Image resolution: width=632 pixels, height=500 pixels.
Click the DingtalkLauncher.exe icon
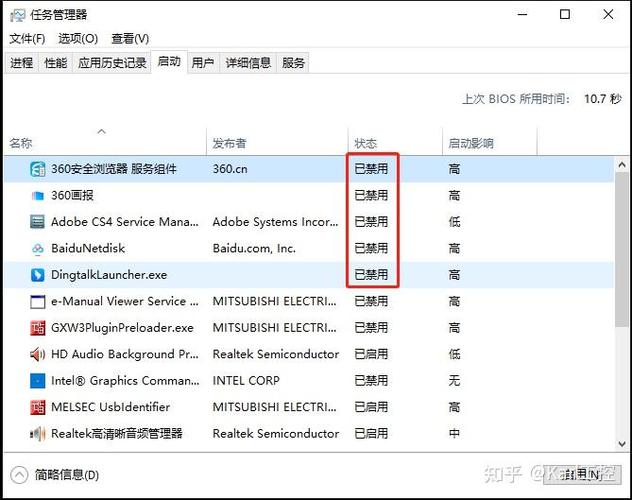coord(37,275)
